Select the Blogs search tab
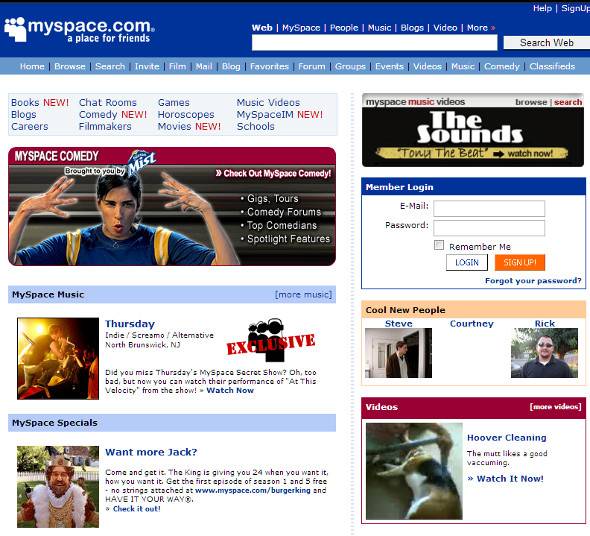Viewport: 590px width, 536px height. [412, 27]
